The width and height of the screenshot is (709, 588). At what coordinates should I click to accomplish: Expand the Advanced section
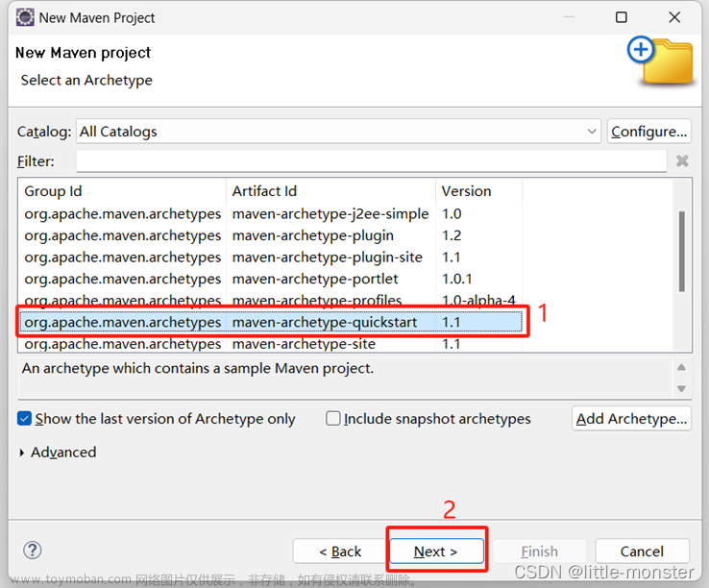(22, 453)
